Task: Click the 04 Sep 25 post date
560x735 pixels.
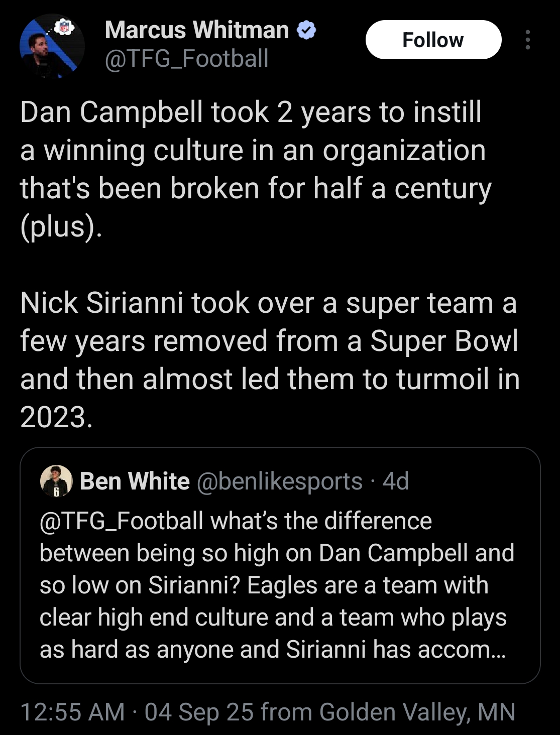Action: [199, 712]
